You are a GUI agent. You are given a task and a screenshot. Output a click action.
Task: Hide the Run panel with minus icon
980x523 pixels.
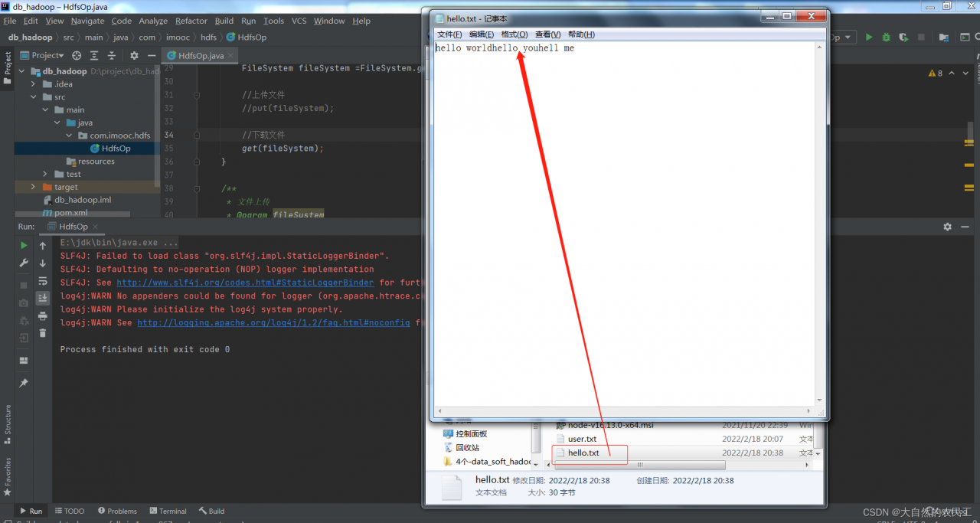click(x=963, y=227)
